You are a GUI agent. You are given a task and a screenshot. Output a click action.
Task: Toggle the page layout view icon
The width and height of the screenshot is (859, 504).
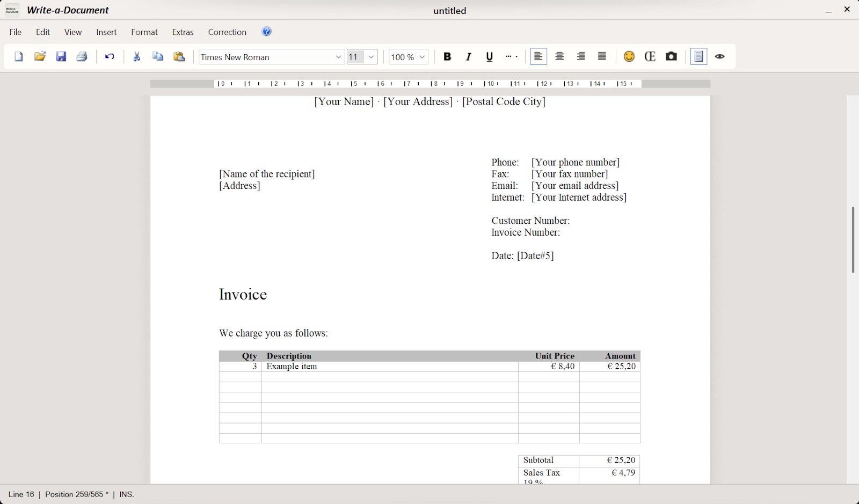(698, 56)
